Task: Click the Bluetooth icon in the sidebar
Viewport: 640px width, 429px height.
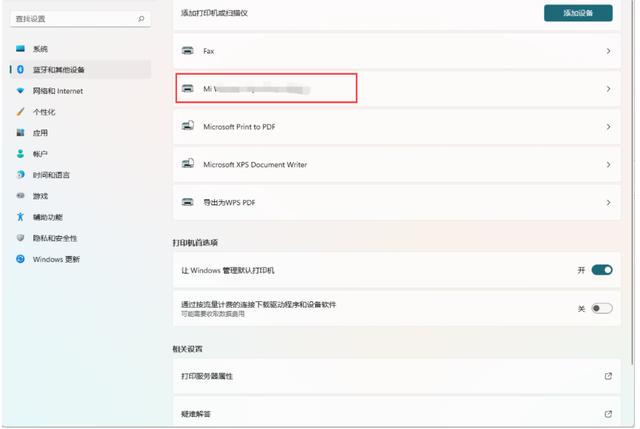Action: coord(20,69)
